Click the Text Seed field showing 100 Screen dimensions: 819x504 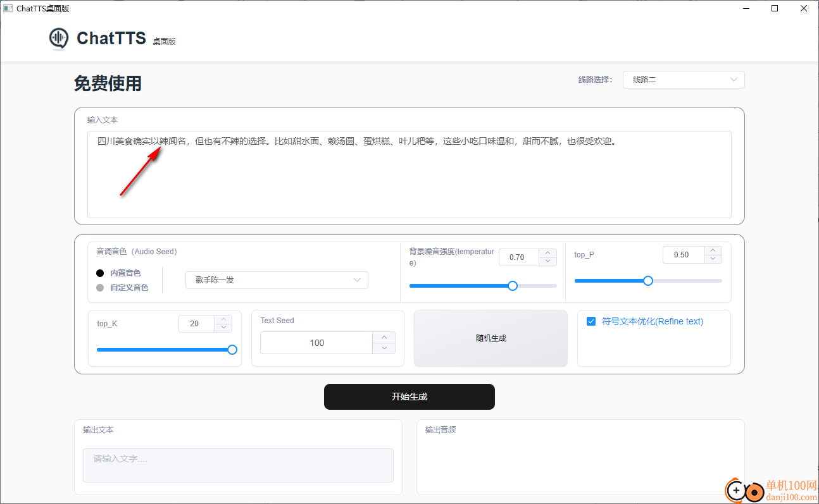click(317, 343)
